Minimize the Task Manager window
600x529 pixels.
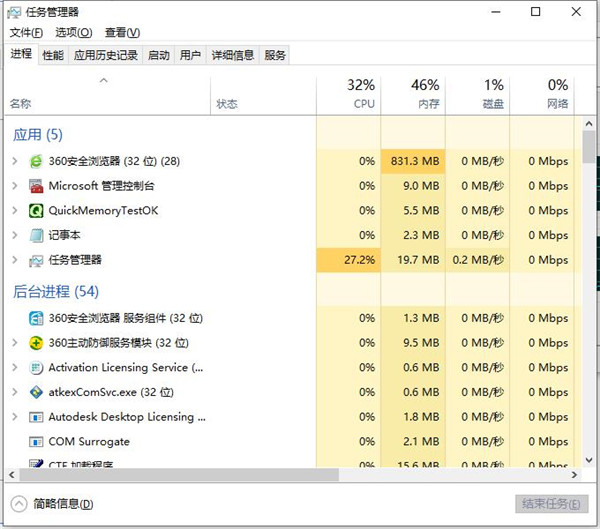click(496, 12)
